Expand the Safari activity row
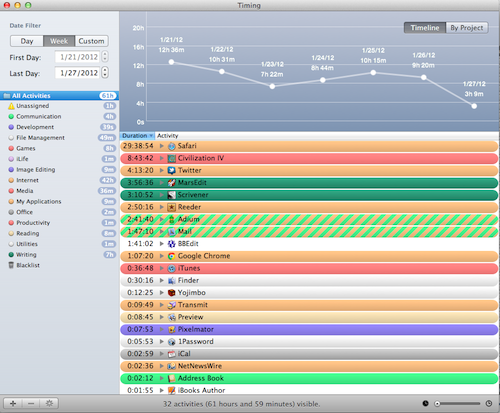 [162, 146]
